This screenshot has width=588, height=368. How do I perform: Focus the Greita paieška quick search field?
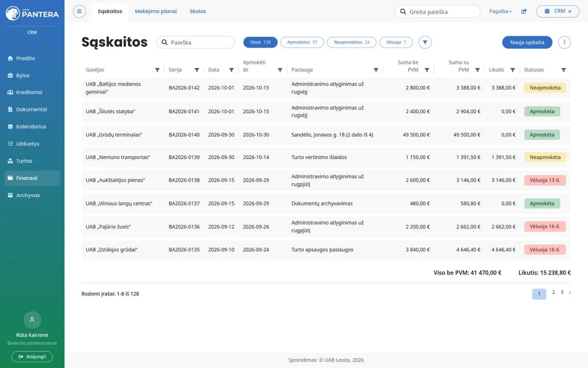438,12
